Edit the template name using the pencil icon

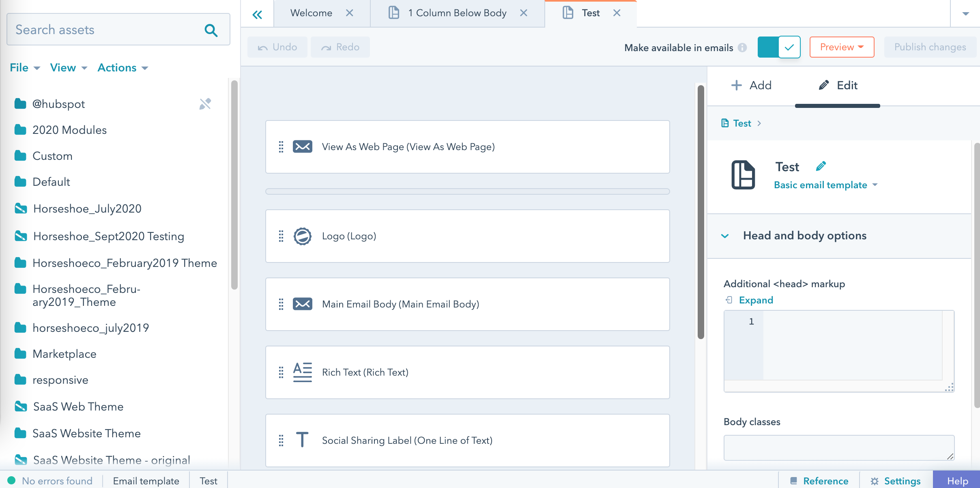[821, 166]
